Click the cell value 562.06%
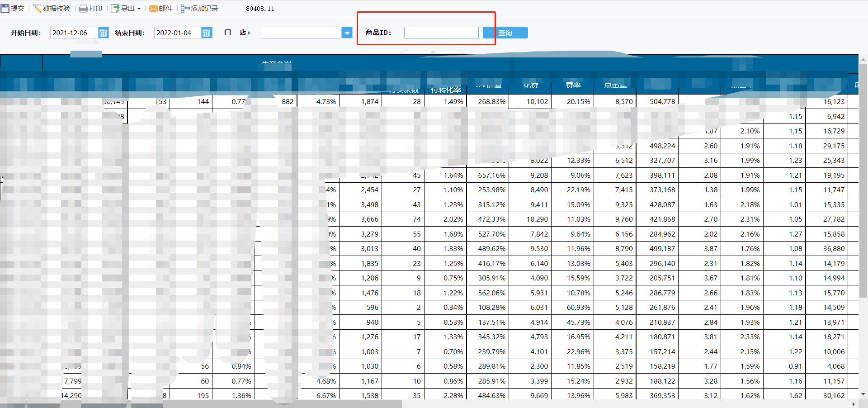The width and height of the screenshot is (868, 408). click(x=491, y=293)
